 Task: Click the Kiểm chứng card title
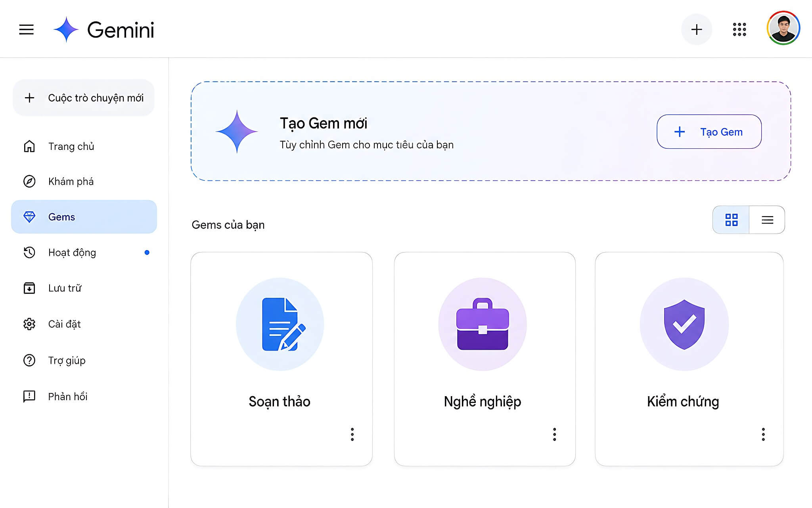[x=683, y=402]
